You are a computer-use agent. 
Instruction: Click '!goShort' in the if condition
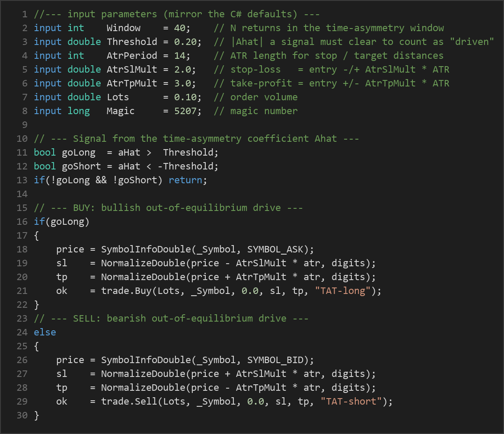coord(135,180)
